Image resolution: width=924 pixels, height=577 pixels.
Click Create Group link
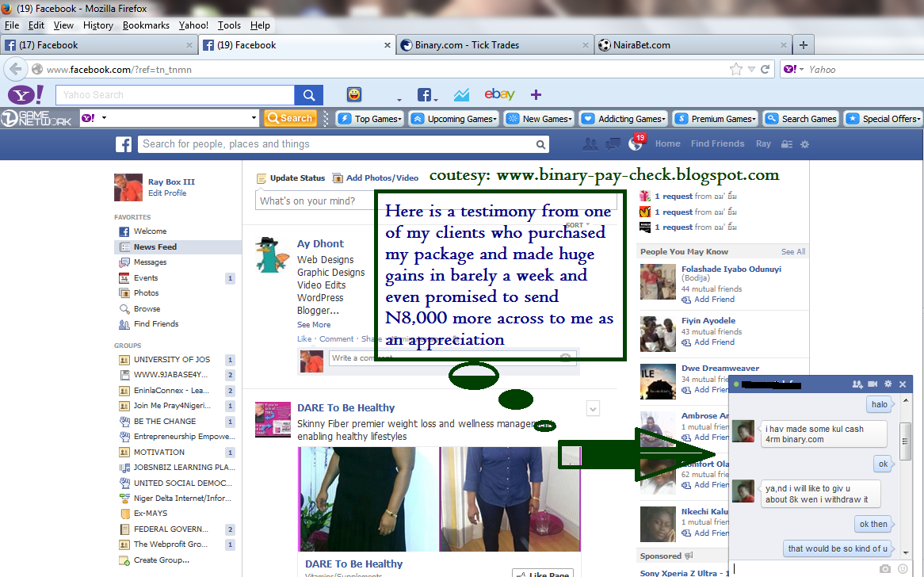[162, 560]
